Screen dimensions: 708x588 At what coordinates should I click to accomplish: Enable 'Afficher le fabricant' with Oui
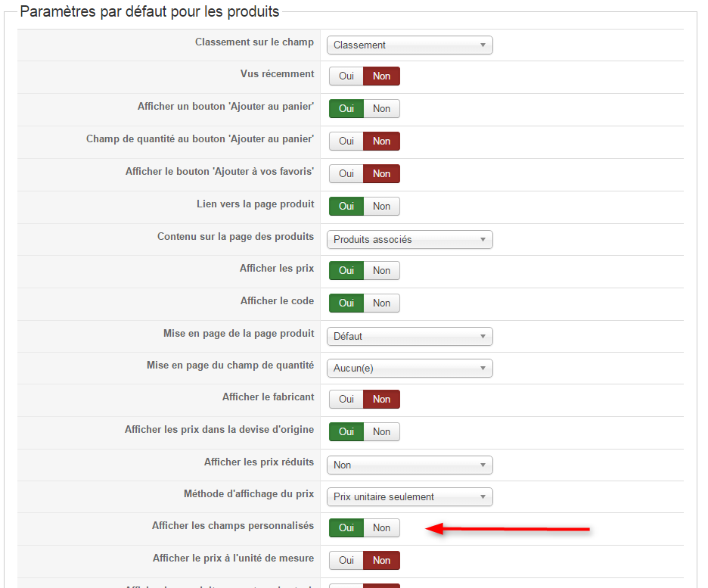point(346,400)
